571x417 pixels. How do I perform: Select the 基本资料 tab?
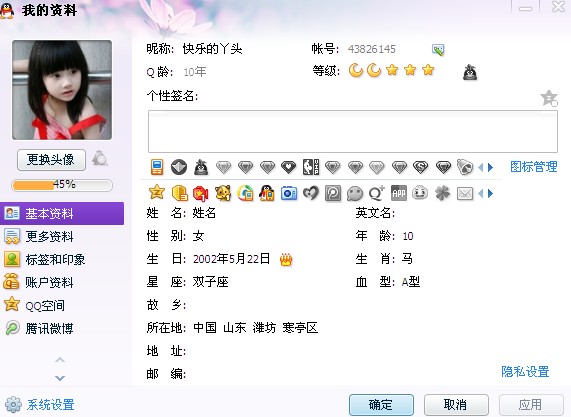coord(62,213)
